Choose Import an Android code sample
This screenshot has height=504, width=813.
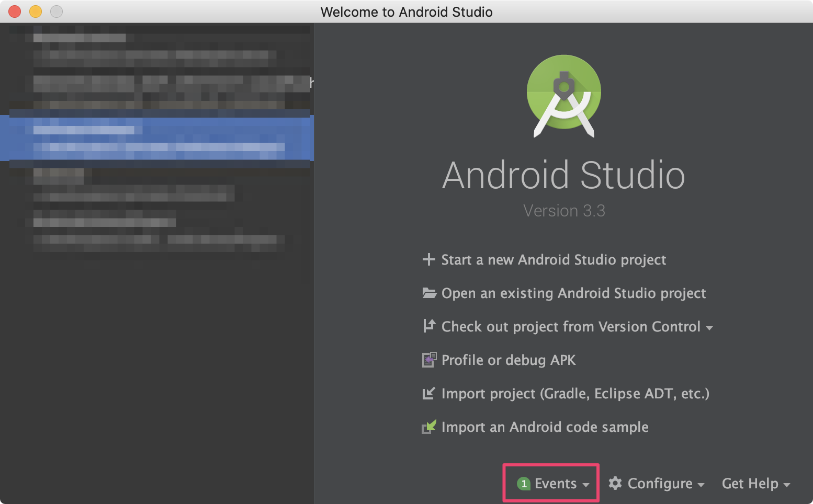545,427
